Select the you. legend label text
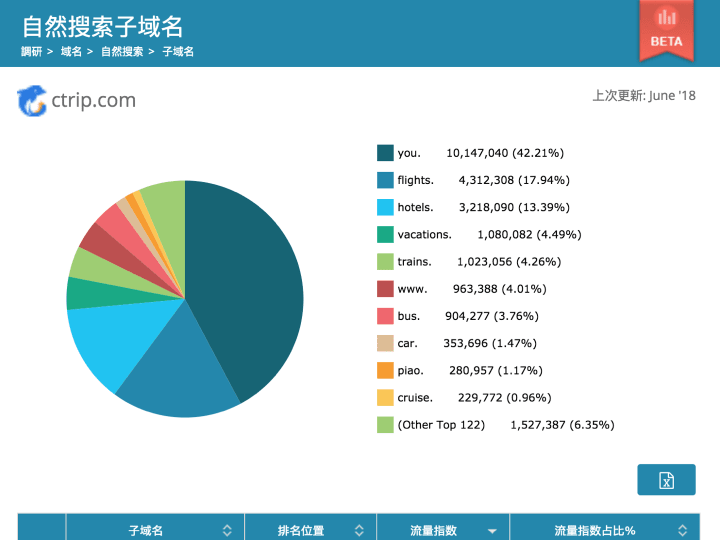 click(x=409, y=153)
